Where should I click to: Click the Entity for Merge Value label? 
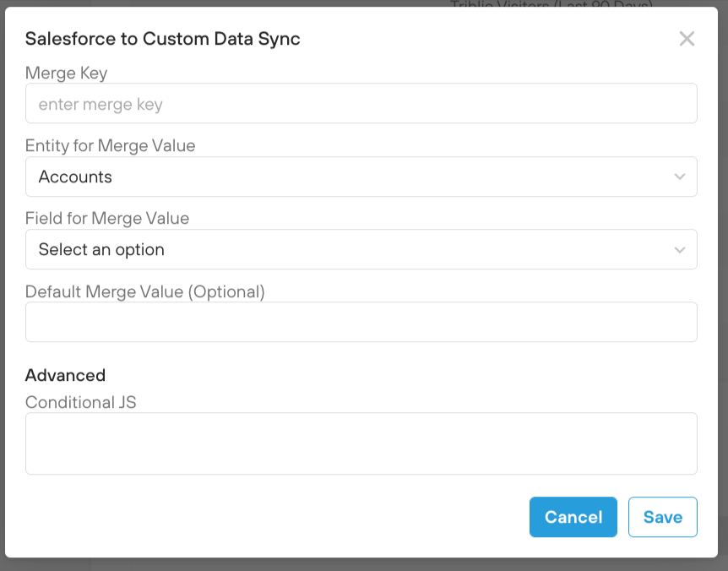click(x=110, y=146)
